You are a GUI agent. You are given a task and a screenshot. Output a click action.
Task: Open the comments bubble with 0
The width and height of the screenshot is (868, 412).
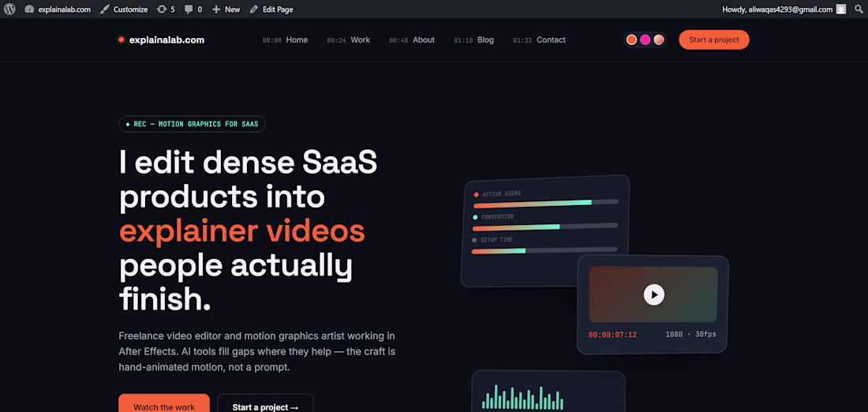click(x=193, y=9)
